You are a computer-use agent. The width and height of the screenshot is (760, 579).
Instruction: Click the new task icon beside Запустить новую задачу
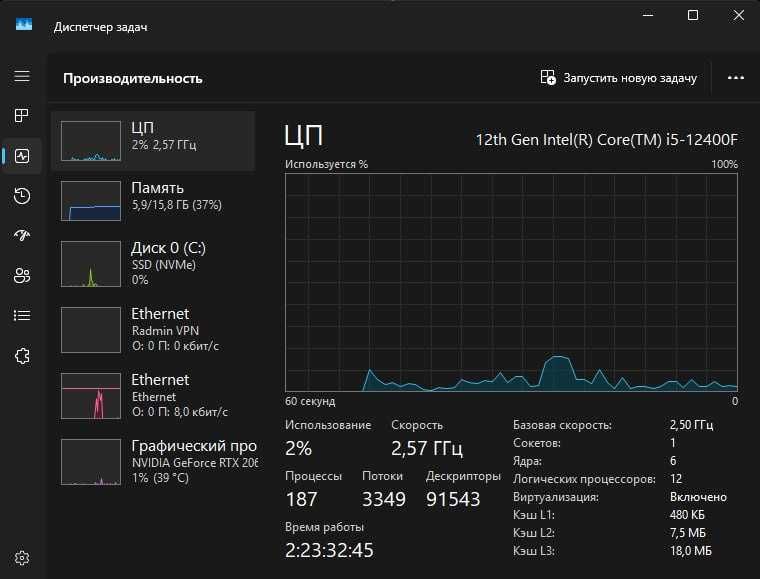[548, 78]
